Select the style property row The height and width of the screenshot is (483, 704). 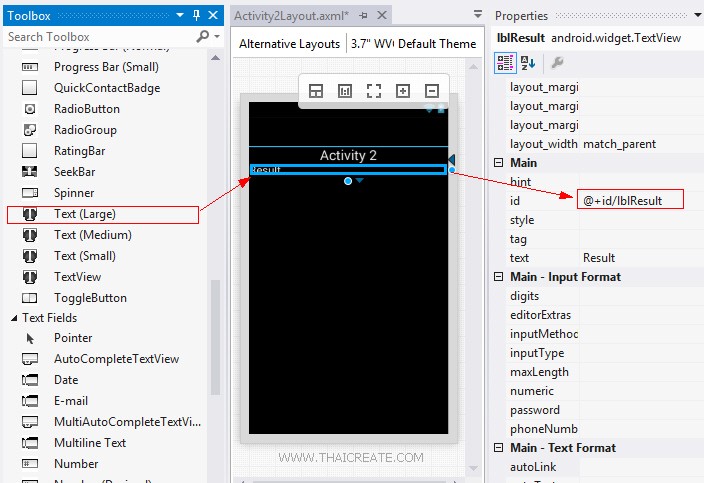pos(604,220)
